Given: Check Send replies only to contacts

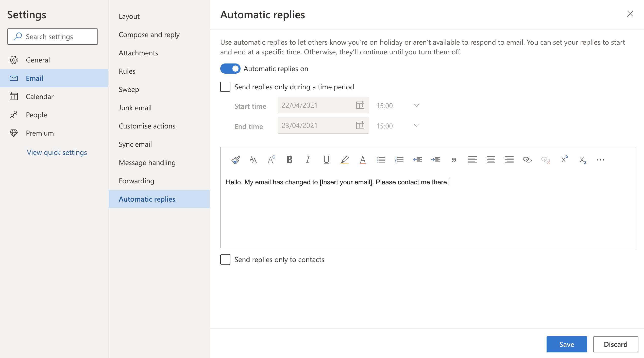Looking at the screenshot, I should click(x=225, y=259).
